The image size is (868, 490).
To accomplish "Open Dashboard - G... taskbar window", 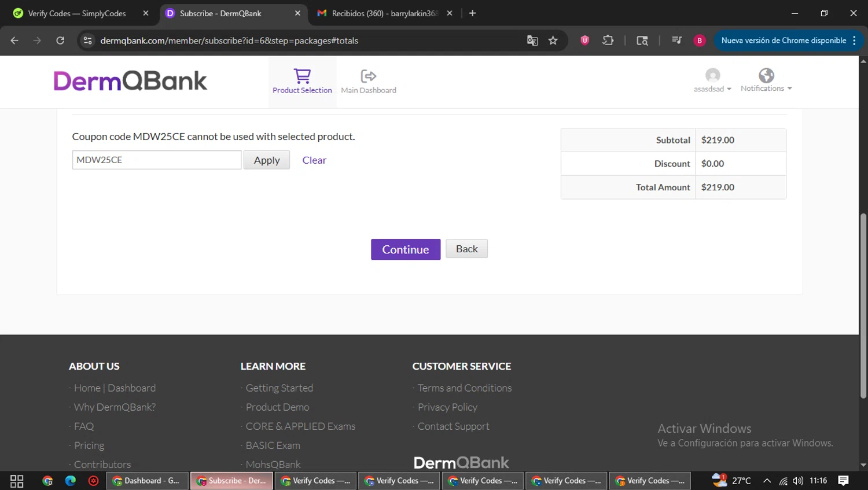I will pos(148,481).
